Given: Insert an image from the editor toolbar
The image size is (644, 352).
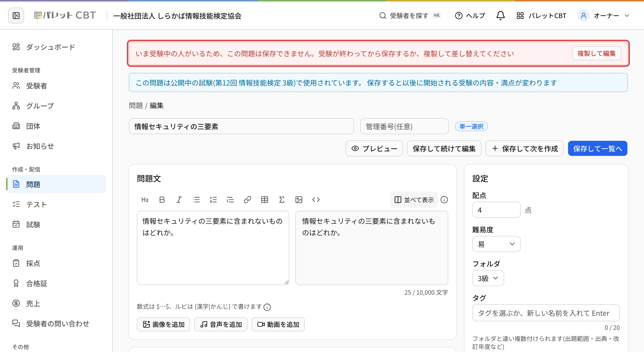Looking at the screenshot, I should pos(299,200).
